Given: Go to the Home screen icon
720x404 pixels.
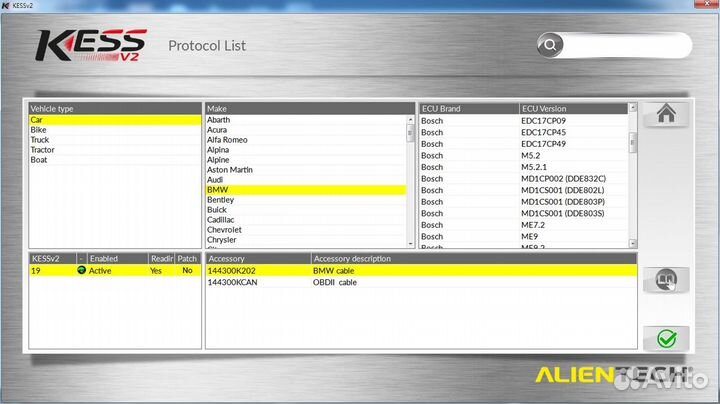Looking at the screenshot, I should pos(666,114).
